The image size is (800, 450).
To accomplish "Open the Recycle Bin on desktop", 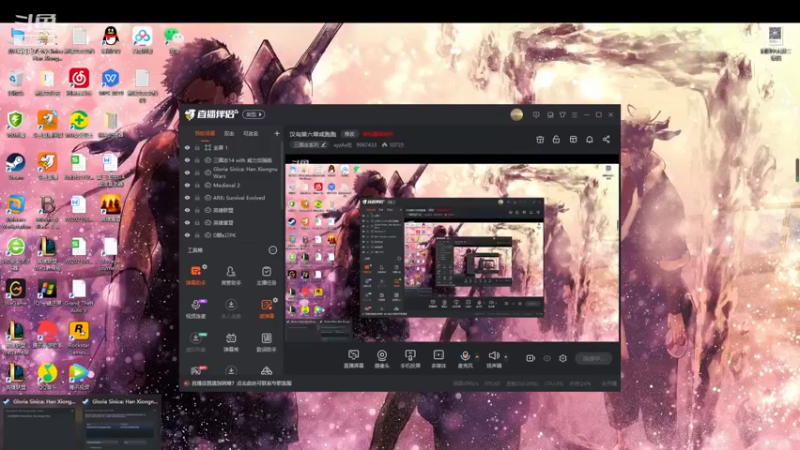I will 16,82.
